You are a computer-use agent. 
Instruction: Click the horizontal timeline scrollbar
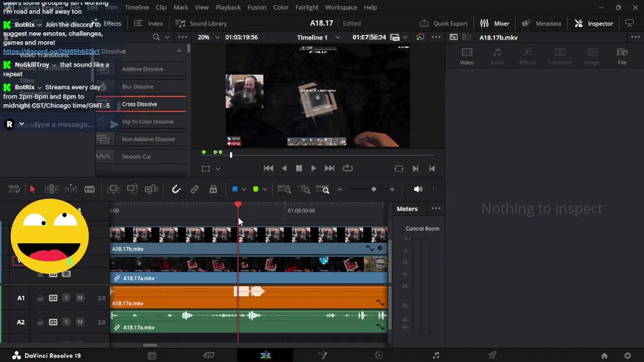click(150, 345)
